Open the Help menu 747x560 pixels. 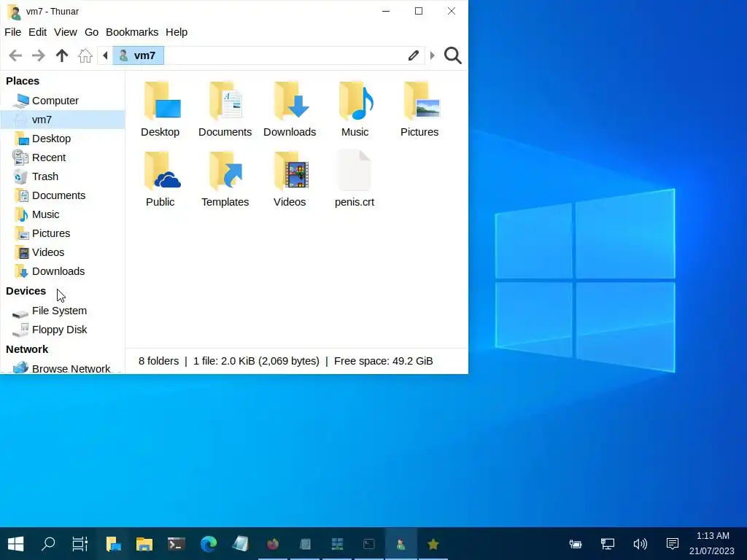tap(177, 32)
